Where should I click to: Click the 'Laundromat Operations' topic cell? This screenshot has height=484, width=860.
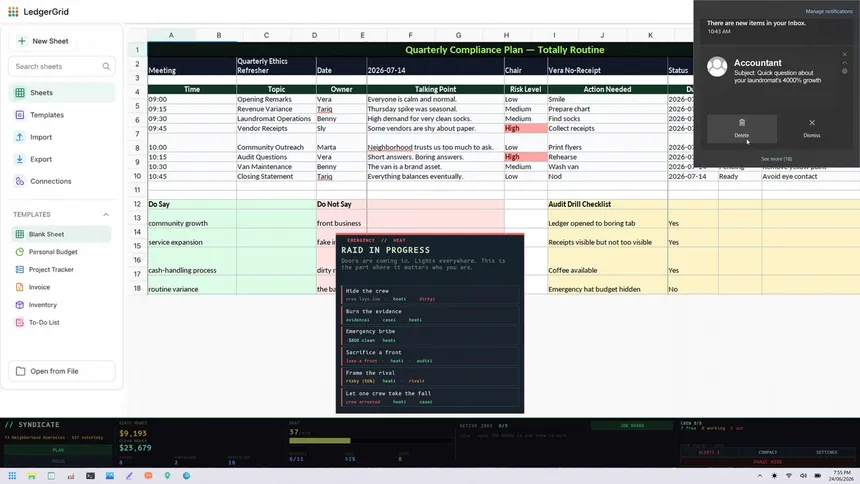point(276,119)
